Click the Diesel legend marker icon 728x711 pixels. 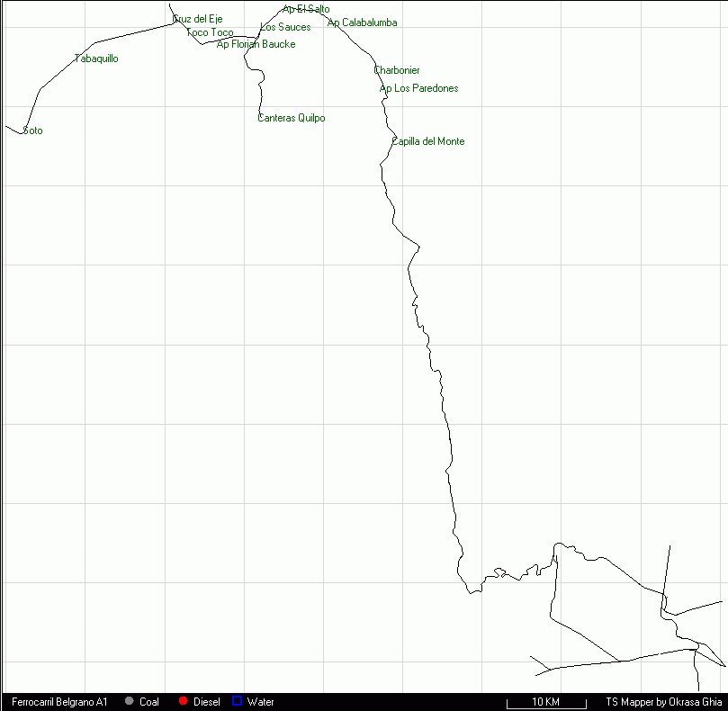point(184,701)
